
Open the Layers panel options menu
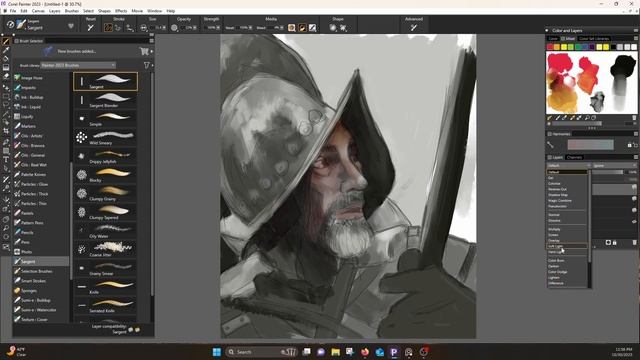[636, 157]
